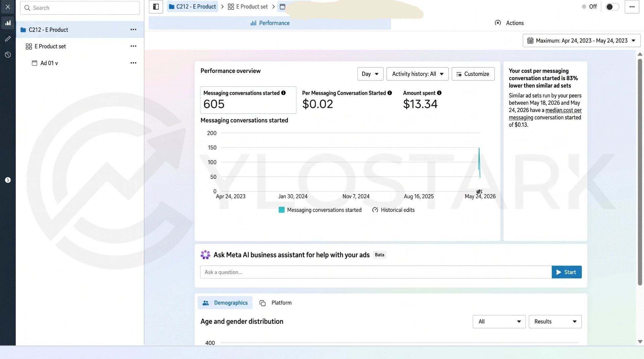This screenshot has width=644, height=359.
Task: Click the Customize button
Action: pos(473,74)
